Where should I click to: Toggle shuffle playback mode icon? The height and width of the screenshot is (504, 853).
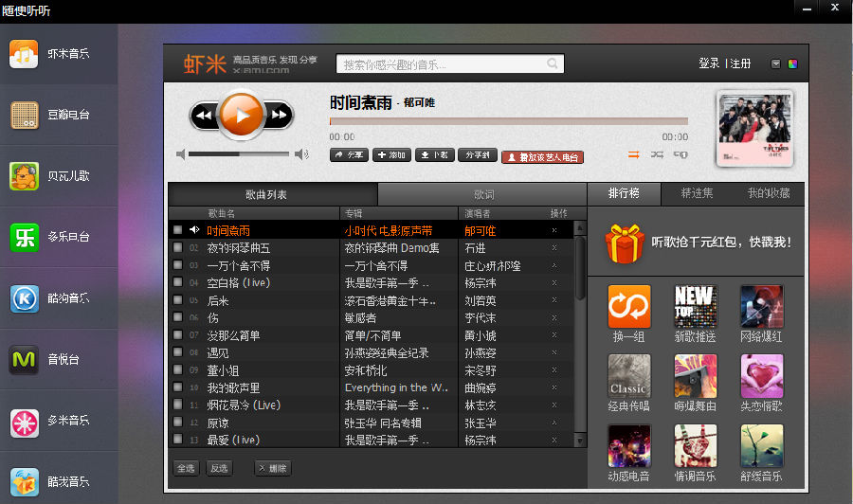[657, 154]
